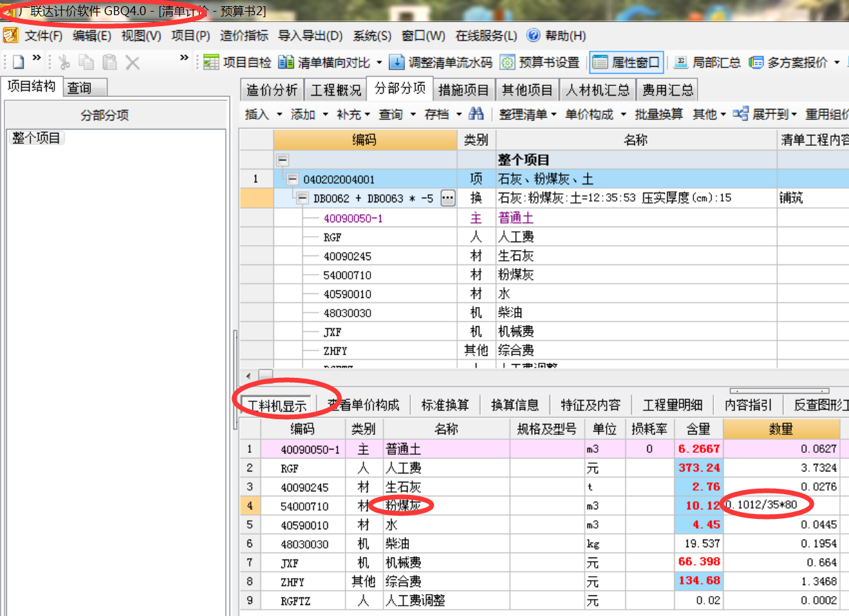849x616 pixels.
Task: Open the 多方案报价 dropdown
Action: click(837, 63)
